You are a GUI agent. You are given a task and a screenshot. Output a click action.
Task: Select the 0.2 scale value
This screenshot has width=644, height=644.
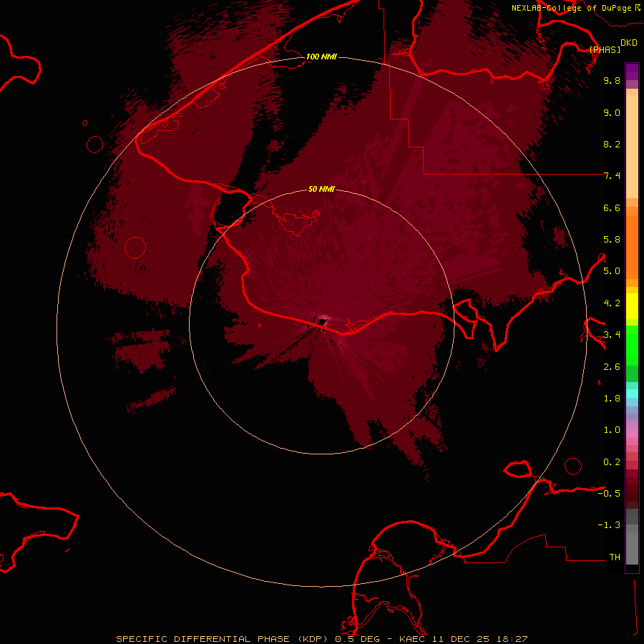pyautogui.click(x=612, y=462)
